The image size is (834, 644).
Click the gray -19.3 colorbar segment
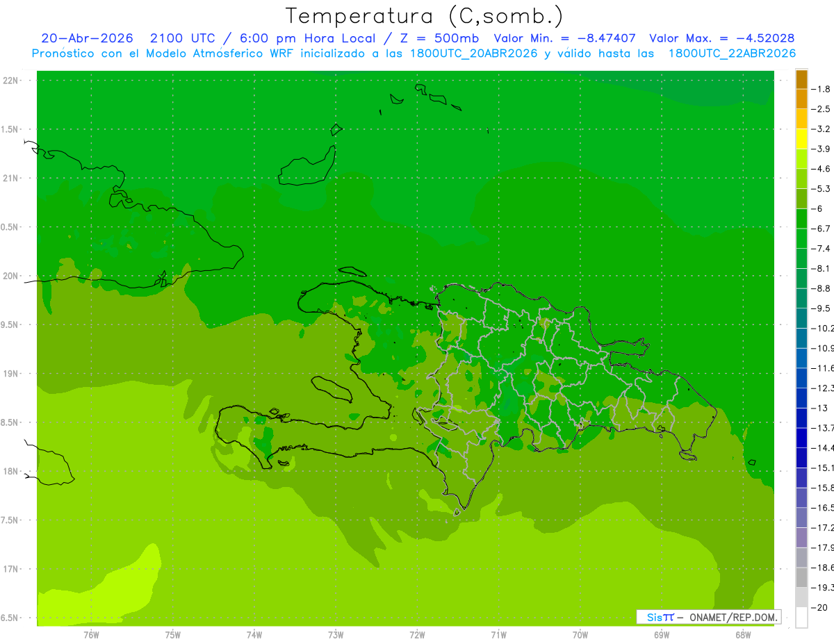coord(801,578)
